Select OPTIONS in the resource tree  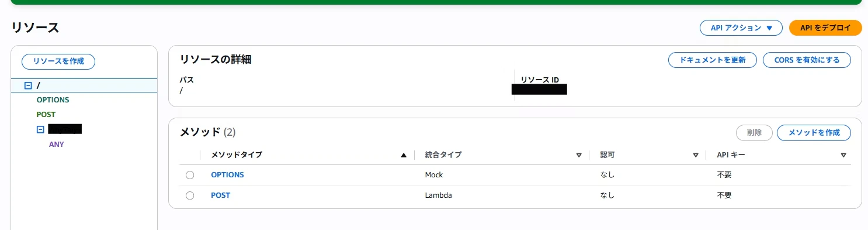53,100
